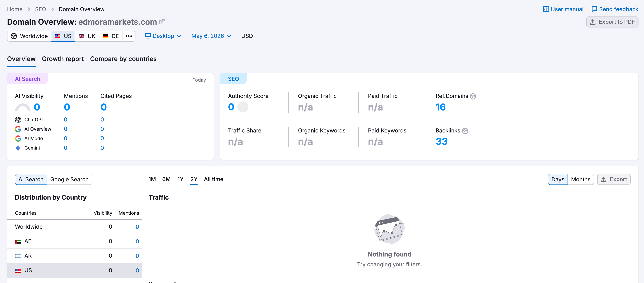
Task: Select the 2Y time range
Action: (194, 179)
